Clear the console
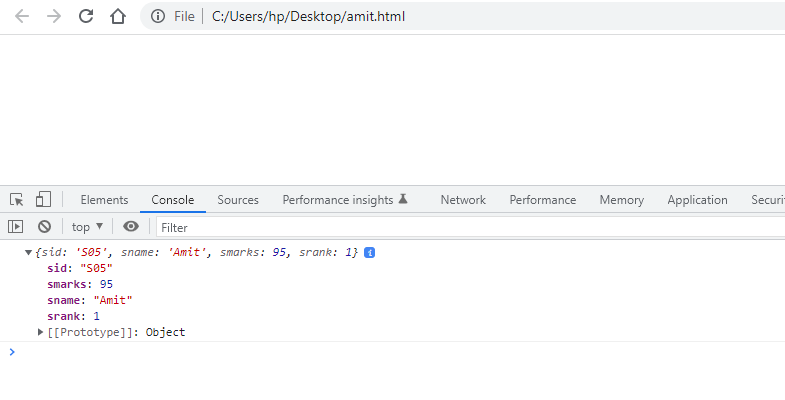785x400 pixels. [x=45, y=227]
